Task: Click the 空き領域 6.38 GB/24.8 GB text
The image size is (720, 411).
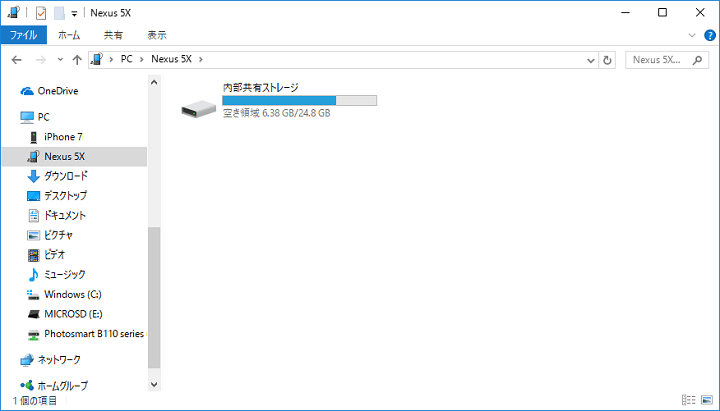Action: pos(276,113)
